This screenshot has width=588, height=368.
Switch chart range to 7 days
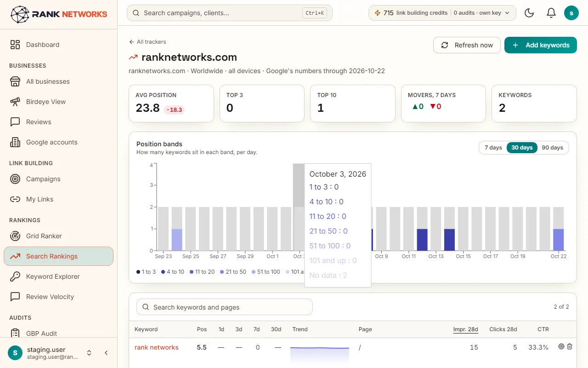pyautogui.click(x=493, y=148)
